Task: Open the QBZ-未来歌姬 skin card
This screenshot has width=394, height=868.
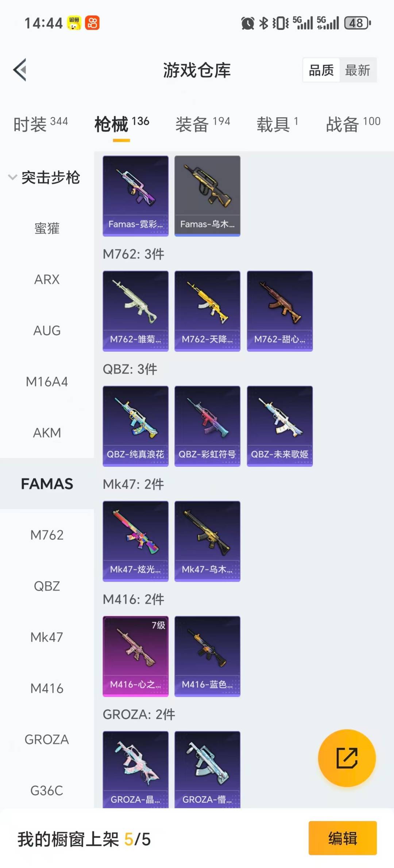Action: (x=280, y=426)
